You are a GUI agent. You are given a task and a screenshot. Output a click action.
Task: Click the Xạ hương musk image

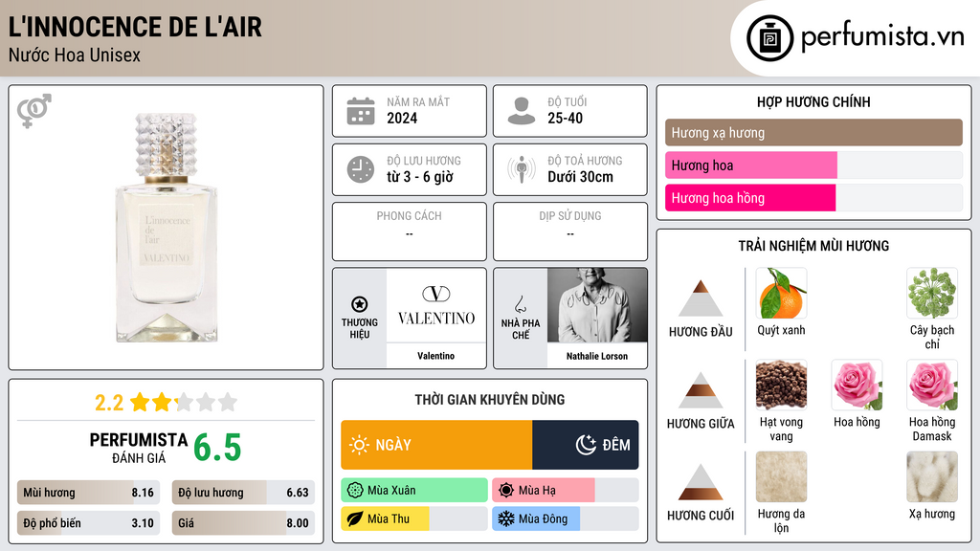click(x=932, y=477)
